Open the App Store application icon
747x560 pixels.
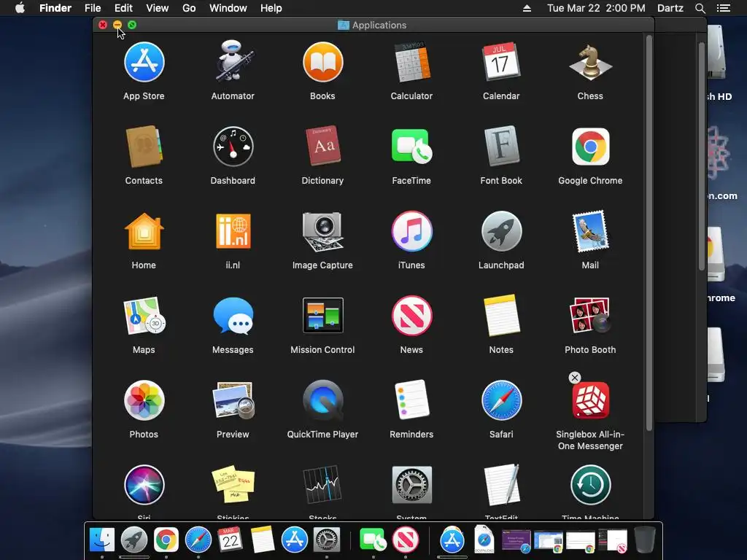point(144,62)
